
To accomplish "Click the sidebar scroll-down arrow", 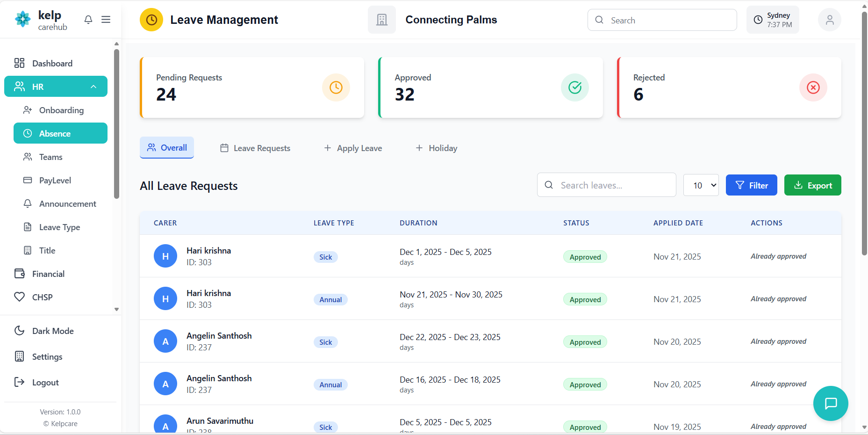I will pos(116,309).
